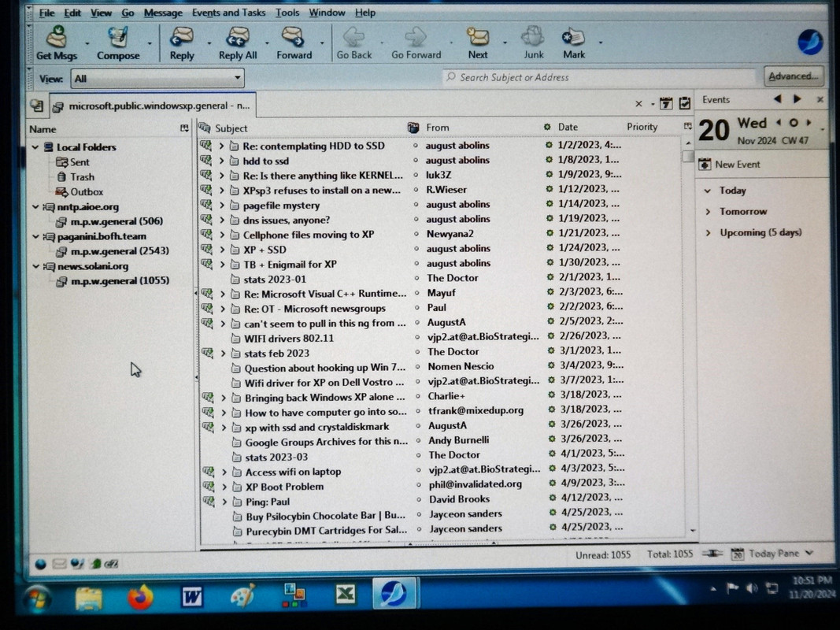Toggle read dot for 'XP + SSD' message
The image size is (840, 630).
tap(416, 249)
